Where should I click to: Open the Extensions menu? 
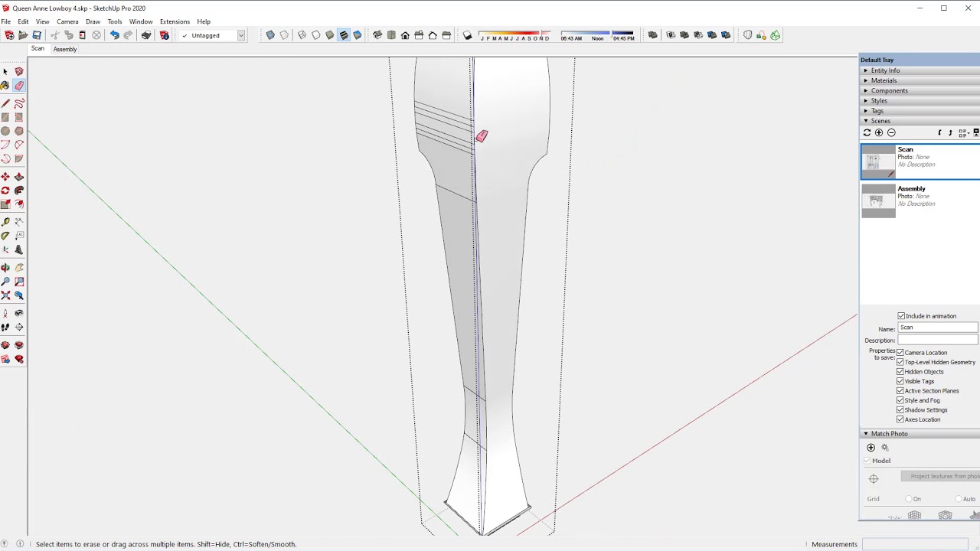175,21
